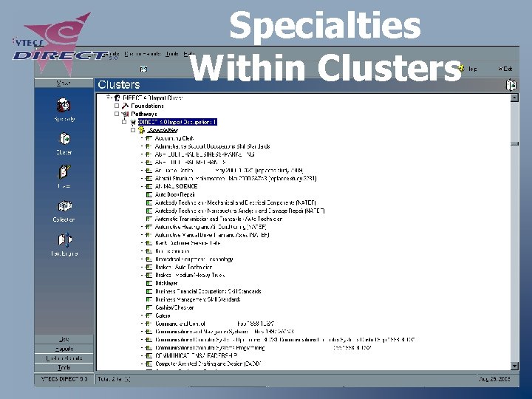The height and width of the screenshot is (399, 532).
Task: Select the Automatic Transmission and Transaxle row
Action: point(219,219)
